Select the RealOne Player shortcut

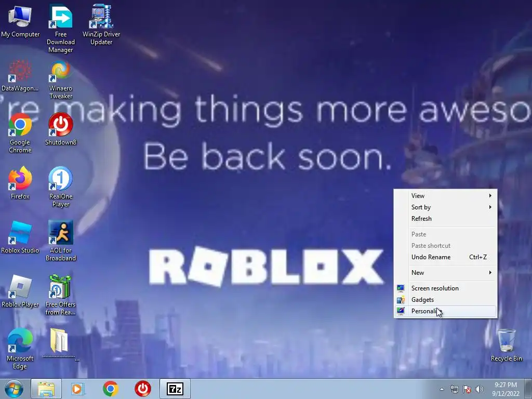tap(61, 187)
